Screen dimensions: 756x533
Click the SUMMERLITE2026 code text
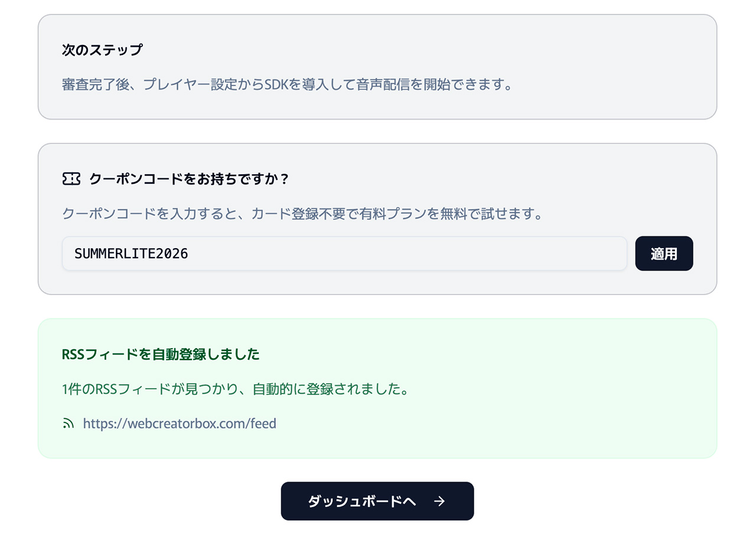pos(131,253)
